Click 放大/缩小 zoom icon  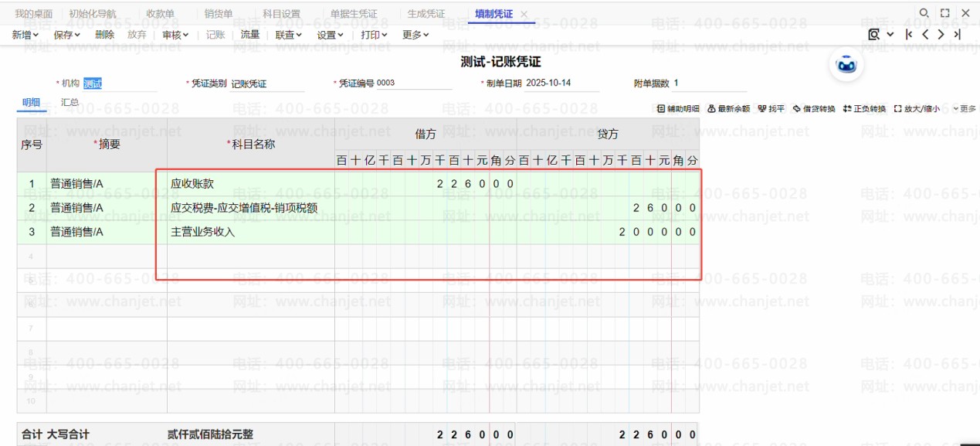tap(917, 109)
